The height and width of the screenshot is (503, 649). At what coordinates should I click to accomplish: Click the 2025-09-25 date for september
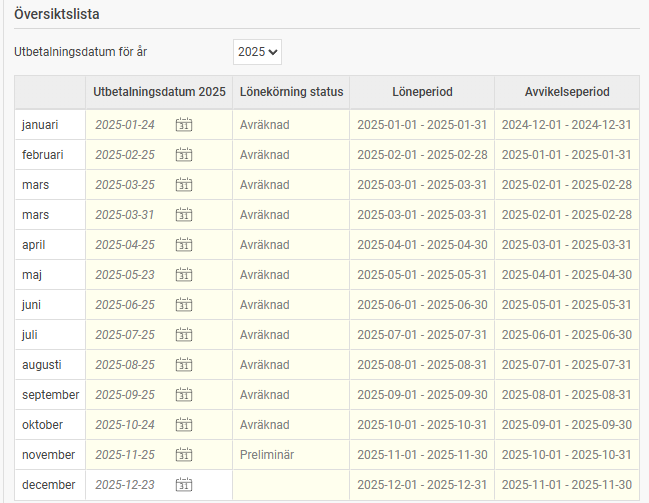125,395
